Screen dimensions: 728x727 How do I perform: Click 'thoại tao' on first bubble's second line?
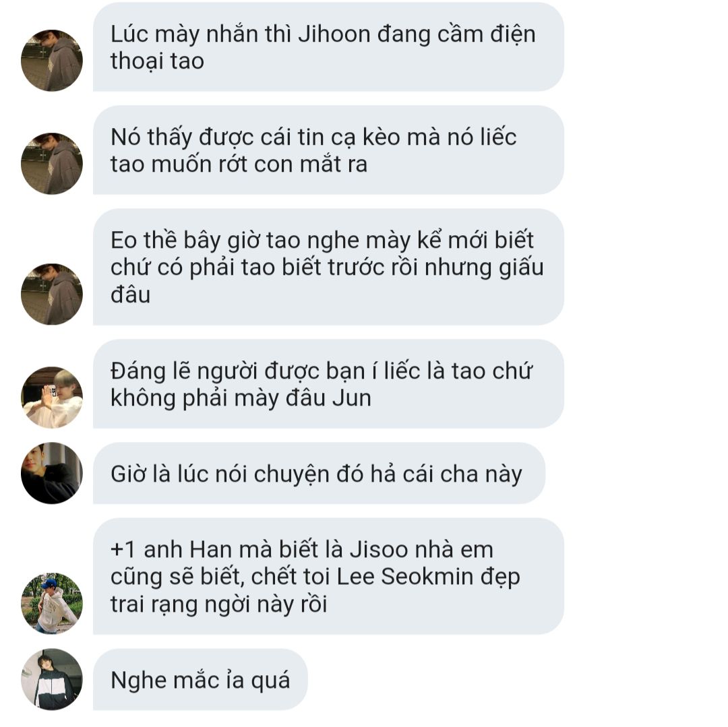[157, 62]
